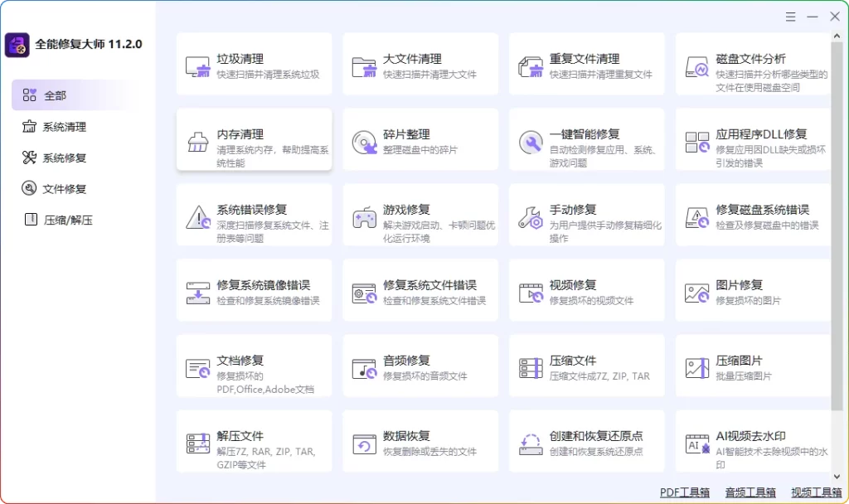Open the PDF工具箱 link
This screenshot has width=849, height=504.
pyautogui.click(x=684, y=492)
